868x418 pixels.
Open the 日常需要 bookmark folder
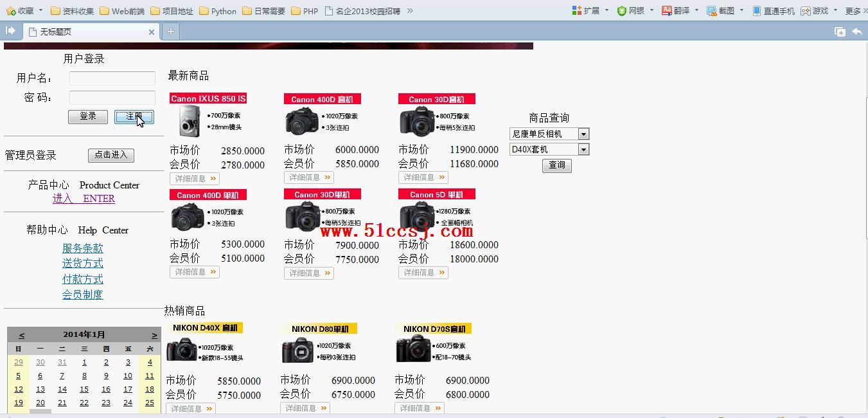263,11
